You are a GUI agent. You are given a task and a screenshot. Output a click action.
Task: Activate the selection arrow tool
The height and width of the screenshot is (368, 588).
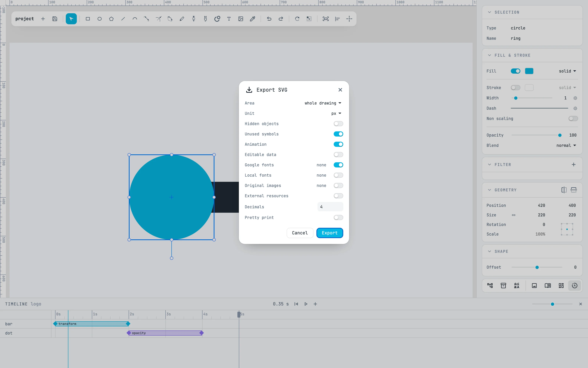pyautogui.click(x=71, y=19)
